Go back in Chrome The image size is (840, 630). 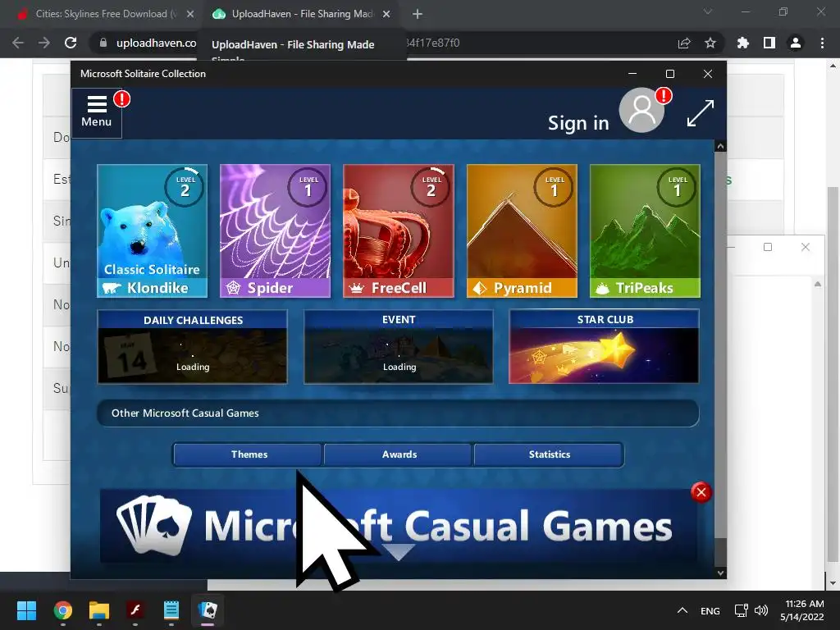[18, 43]
